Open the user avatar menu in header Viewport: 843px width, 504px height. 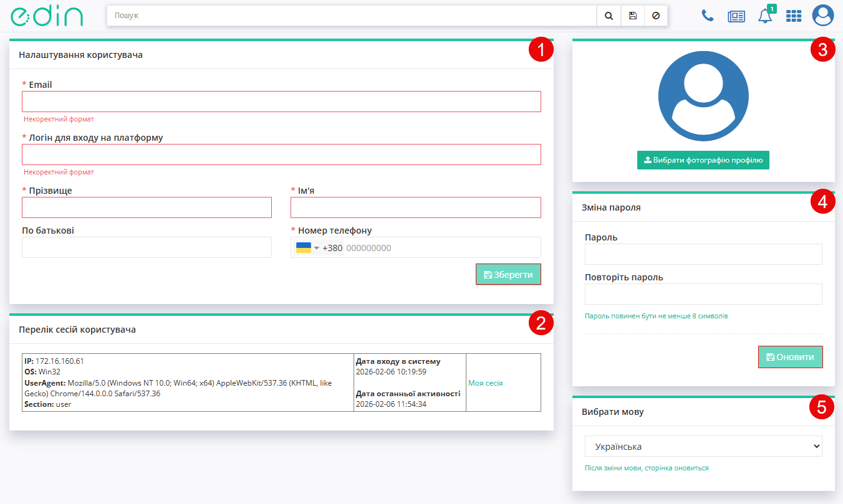[822, 16]
